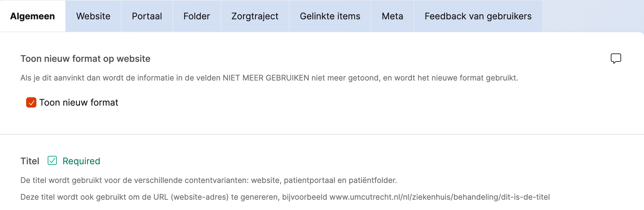This screenshot has height=210, width=644.
Task: View the Feedback van gebruikers tab
Action: (x=478, y=16)
